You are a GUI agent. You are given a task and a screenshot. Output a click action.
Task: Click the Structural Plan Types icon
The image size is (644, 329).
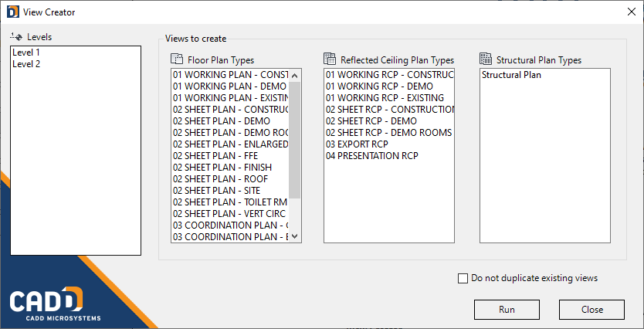[x=486, y=59]
